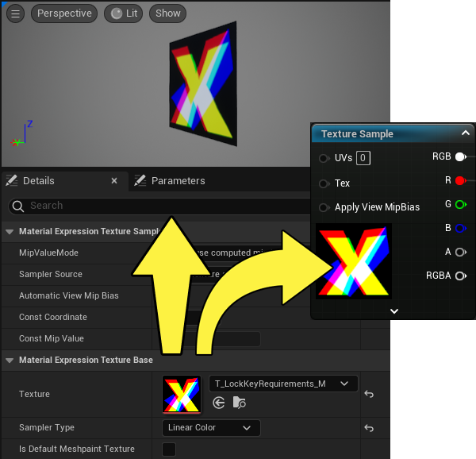
Task: Click the texture thumbnail in Details
Action: pos(182,395)
